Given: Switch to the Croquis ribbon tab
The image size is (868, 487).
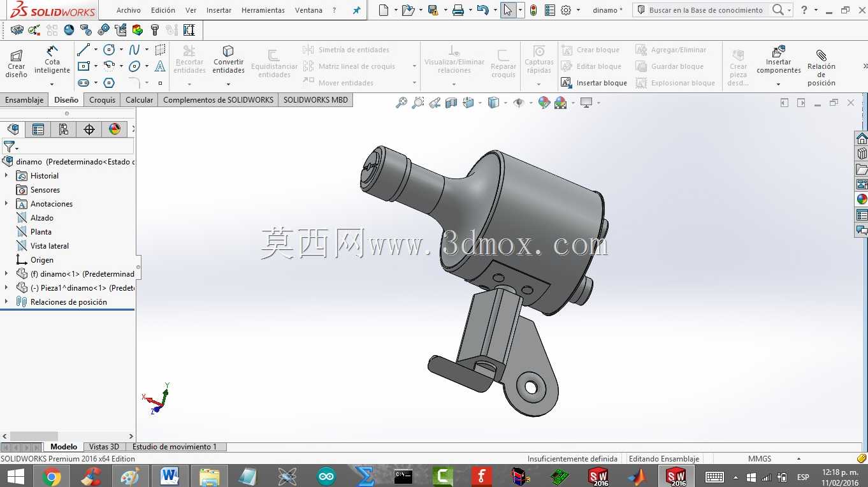Looking at the screenshot, I should pos(103,99).
